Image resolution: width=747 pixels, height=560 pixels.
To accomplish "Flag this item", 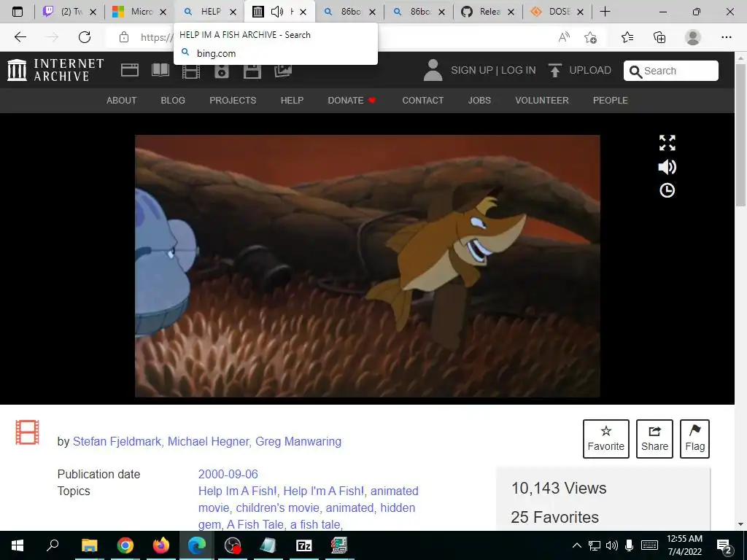I will tap(695, 438).
